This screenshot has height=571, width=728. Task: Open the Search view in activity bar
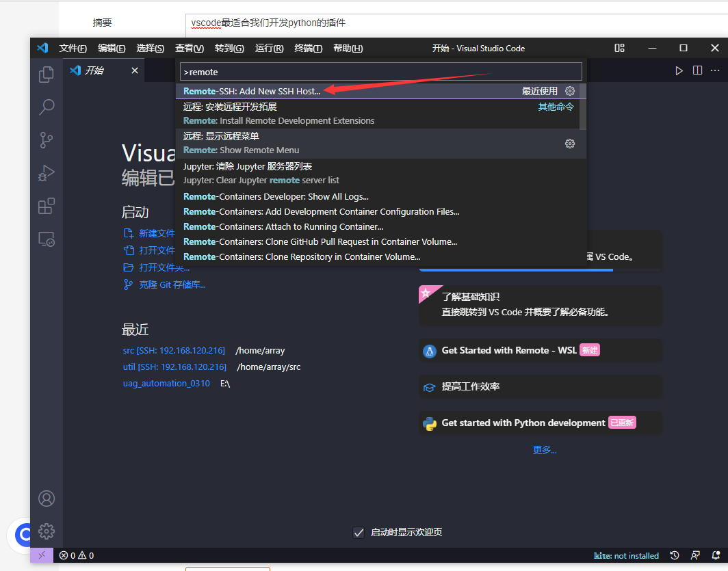(x=46, y=107)
